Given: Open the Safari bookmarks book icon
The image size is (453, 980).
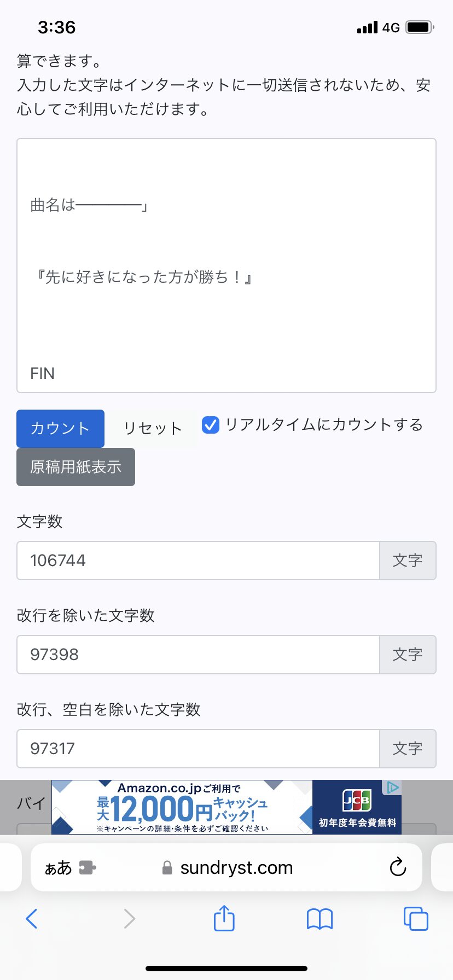Looking at the screenshot, I should tap(320, 919).
